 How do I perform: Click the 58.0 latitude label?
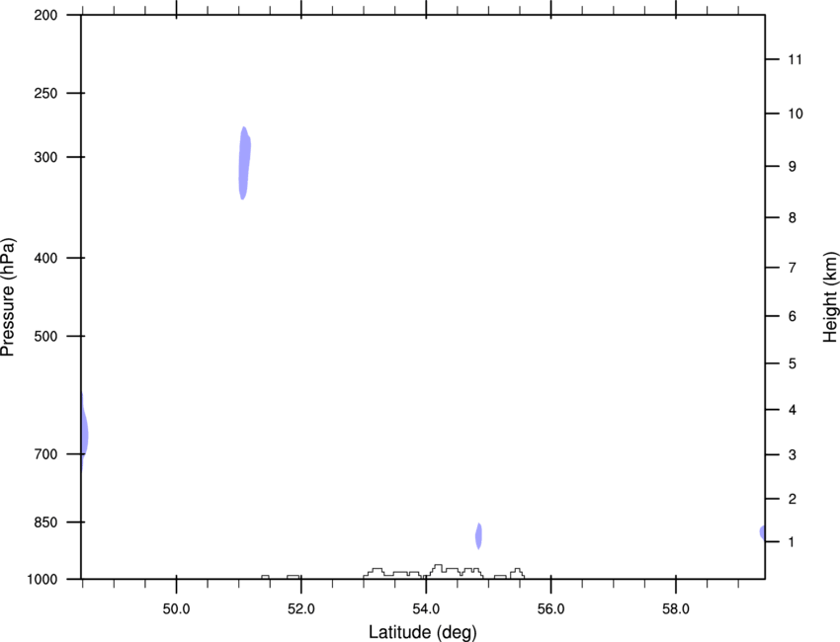676,609
